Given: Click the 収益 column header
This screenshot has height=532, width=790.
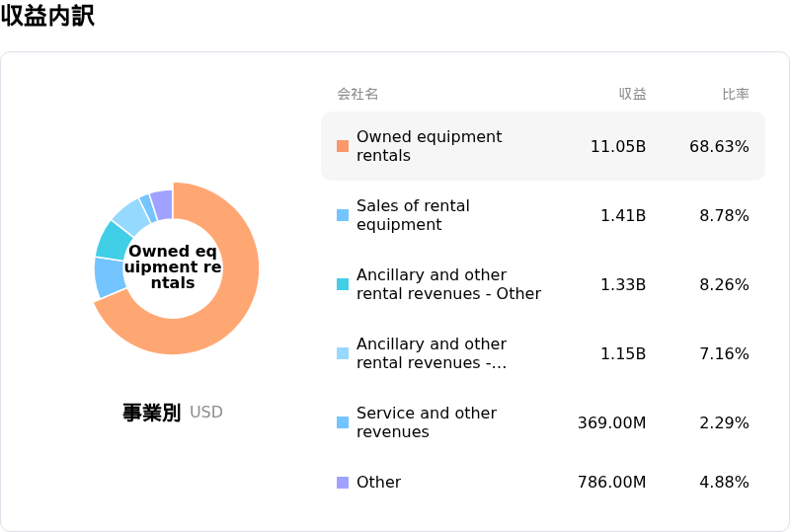Looking at the screenshot, I should 632,94.
